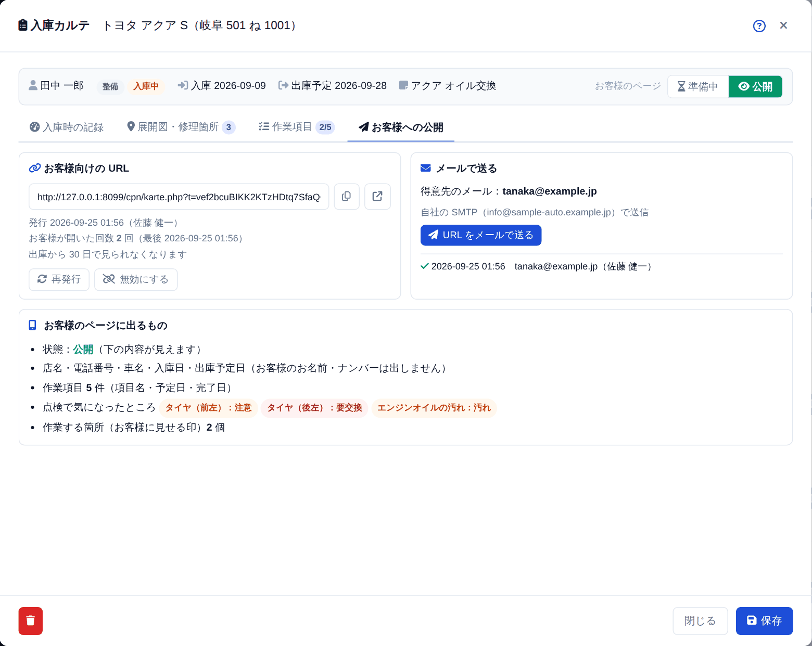Open the help question mark icon
This screenshot has width=812, height=646.
tap(759, 26)
